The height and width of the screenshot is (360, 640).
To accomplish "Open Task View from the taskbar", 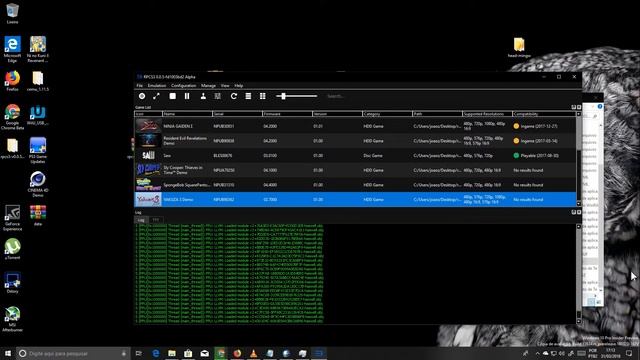I will [139, 353].
